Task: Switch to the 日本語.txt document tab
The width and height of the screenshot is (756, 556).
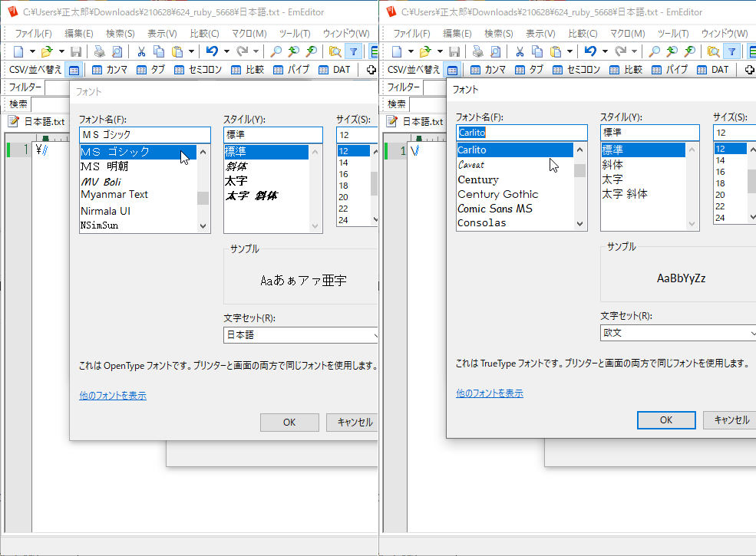Action: point(38,120)
